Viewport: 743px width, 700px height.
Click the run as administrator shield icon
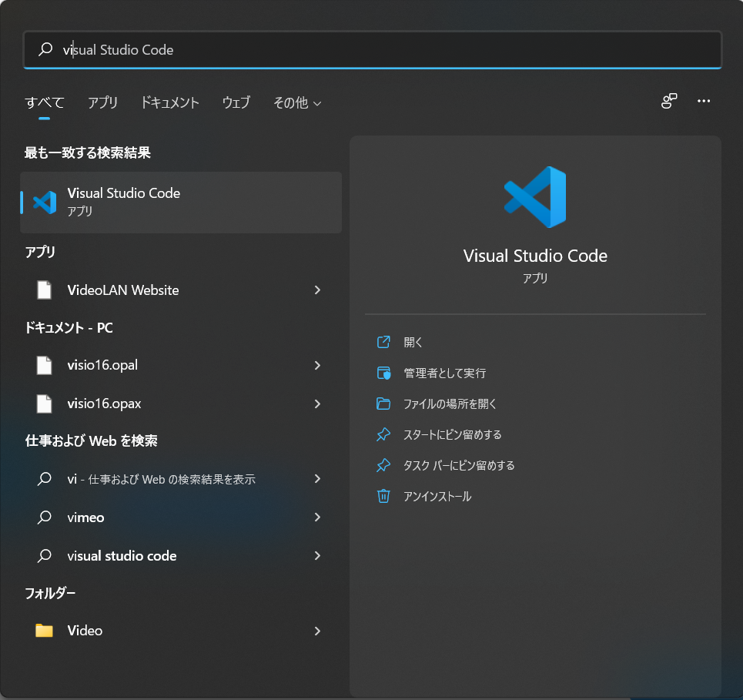click(383, 373)
